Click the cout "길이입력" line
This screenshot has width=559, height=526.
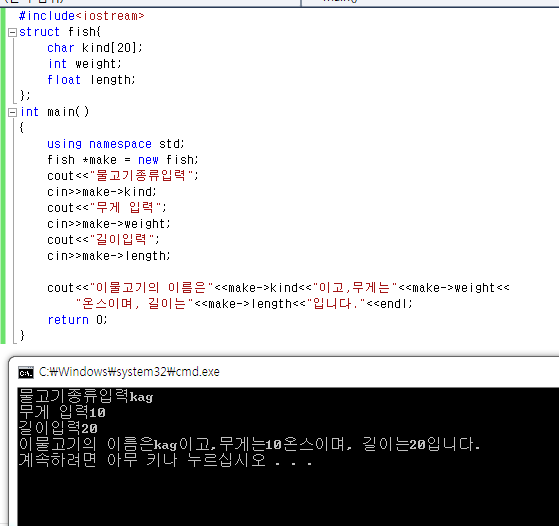coord(103,240)
